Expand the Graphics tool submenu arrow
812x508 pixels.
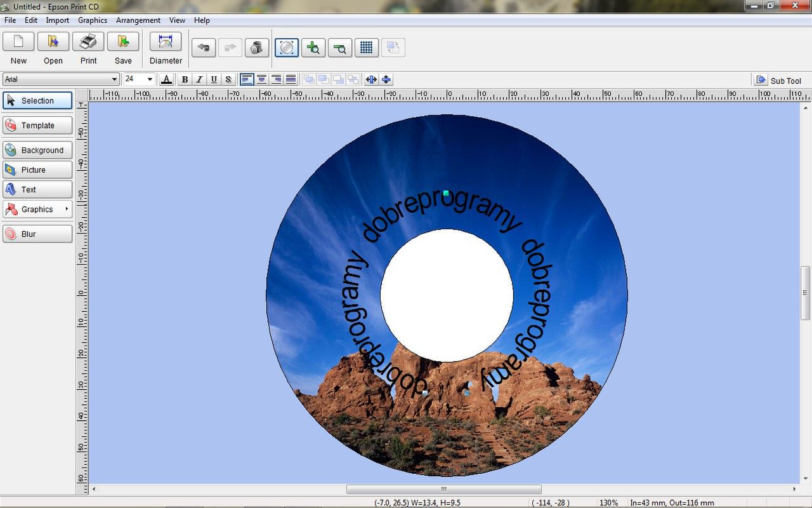tap(67, 209)
